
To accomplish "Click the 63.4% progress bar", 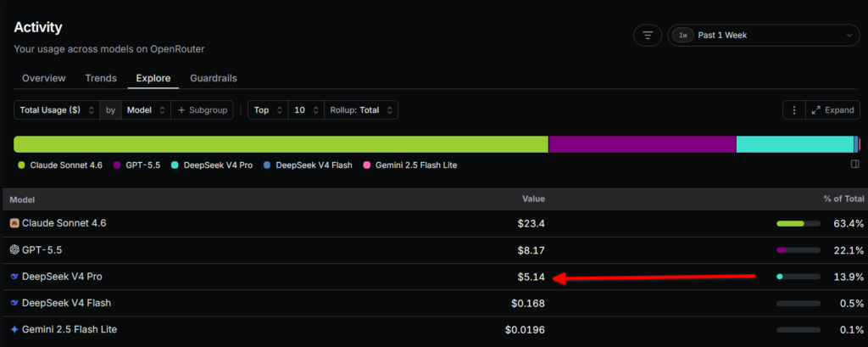I will click(798, 224).
